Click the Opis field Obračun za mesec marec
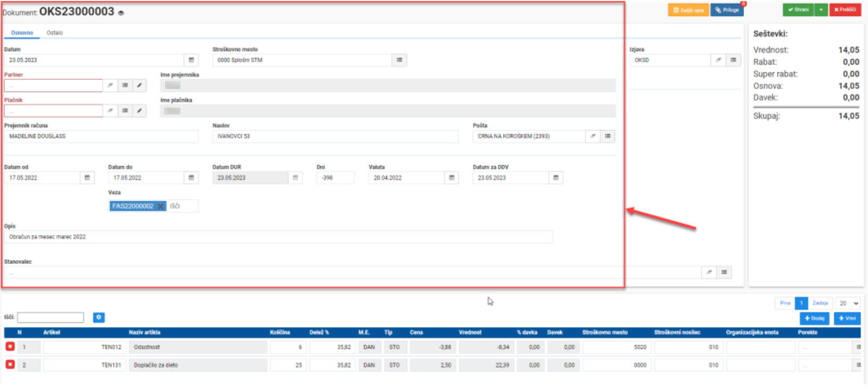Image resolution: width=868 pixels, height=390 pixels. click(278, 237)
